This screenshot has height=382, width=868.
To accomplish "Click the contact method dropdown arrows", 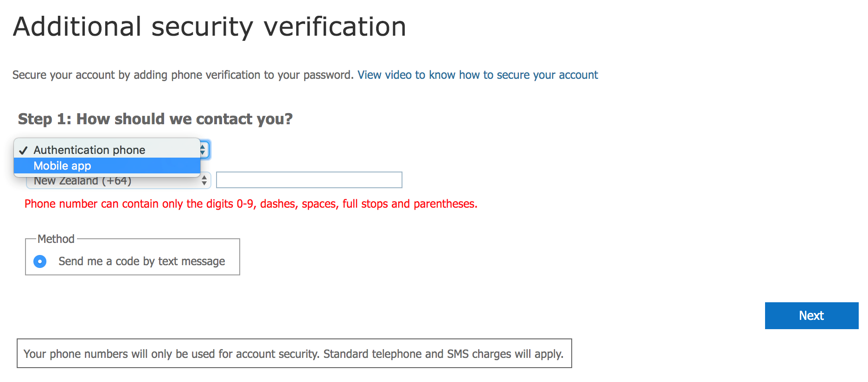I will pos(203,149).
